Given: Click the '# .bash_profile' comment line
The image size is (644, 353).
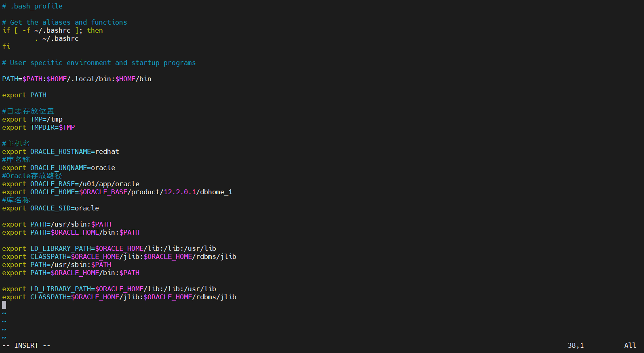Looking at the screenshot, I should tap(32, 6).
